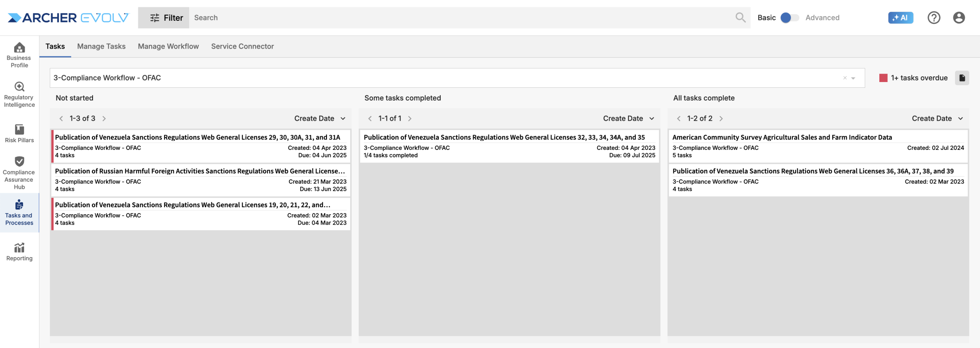
Task: Expand the workflow selector dropdown arrow
Action: coord(853,78)
